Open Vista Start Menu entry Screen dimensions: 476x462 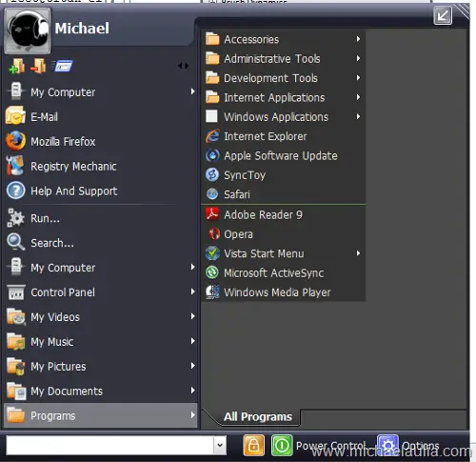(x=284, y=253)
